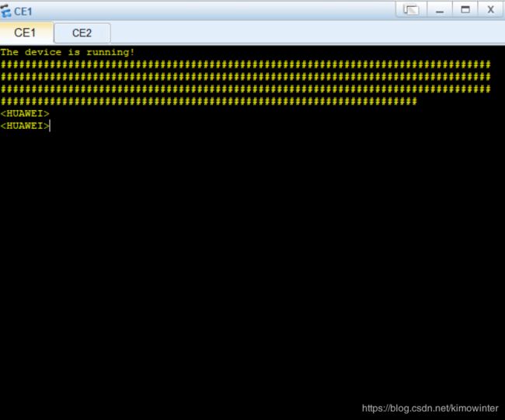Viewport: 505px width, 420px height.
Task: Minimize the CE1 window
Action: (x=440, y=9)
